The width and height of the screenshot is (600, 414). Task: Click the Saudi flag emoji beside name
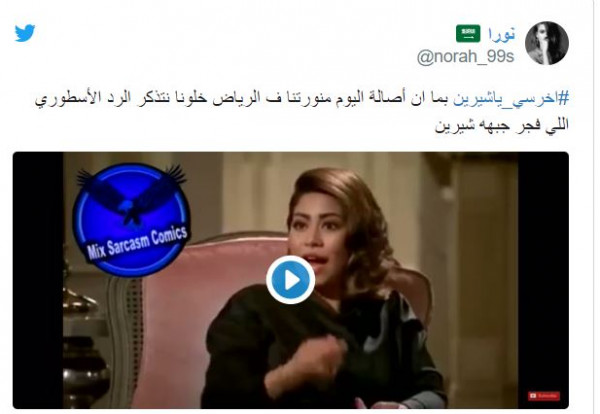468,34
